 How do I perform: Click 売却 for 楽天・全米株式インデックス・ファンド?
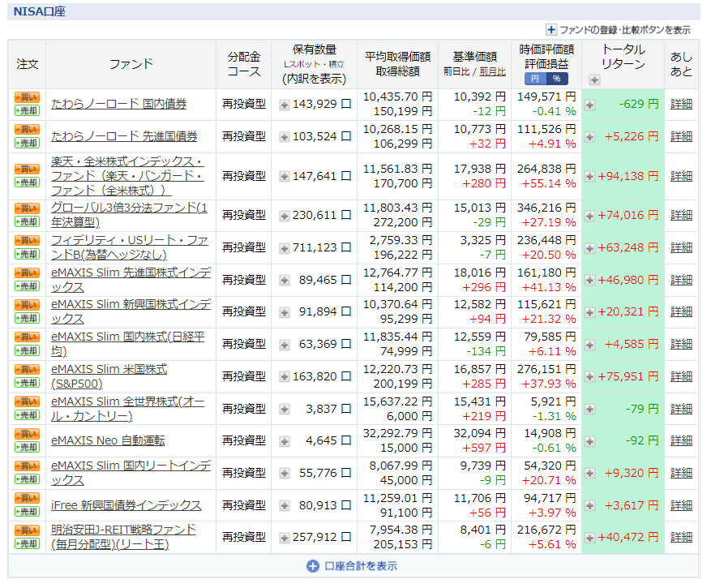(28, 182)
